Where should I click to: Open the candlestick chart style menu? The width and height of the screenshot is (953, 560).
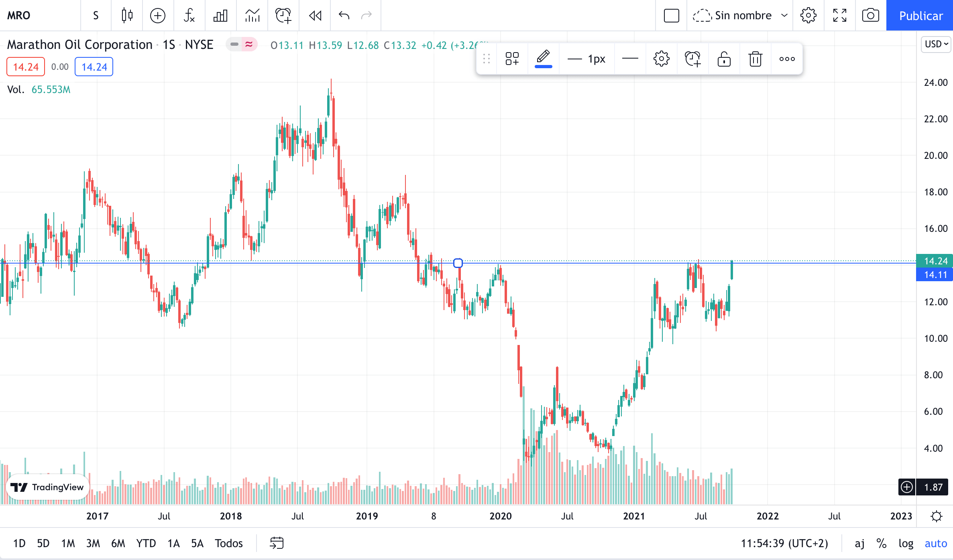pyautogui.click(x=127, y=16)
